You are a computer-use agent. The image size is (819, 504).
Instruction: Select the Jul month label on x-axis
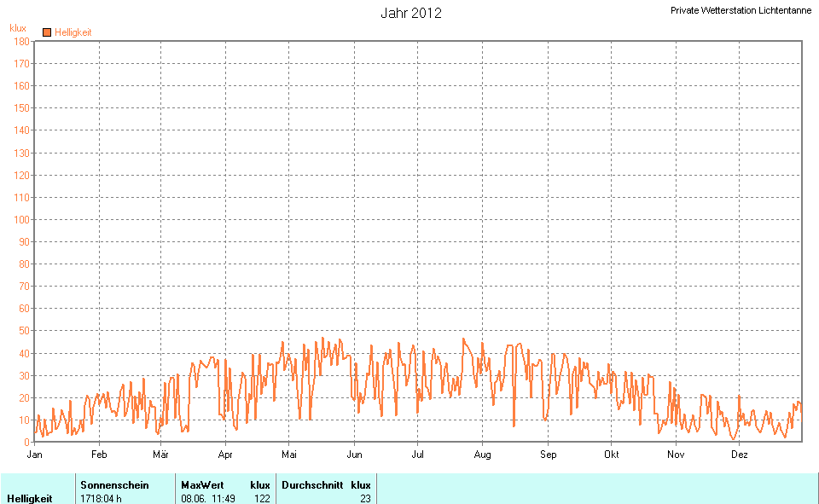pos(418,455)
